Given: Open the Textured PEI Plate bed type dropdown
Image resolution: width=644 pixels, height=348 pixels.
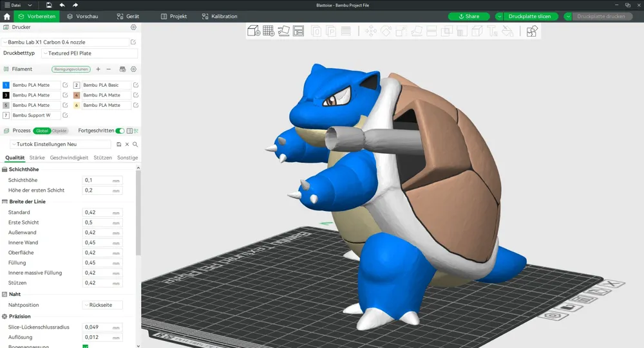Looking at the screenshot, I should (x=90, y=53).
